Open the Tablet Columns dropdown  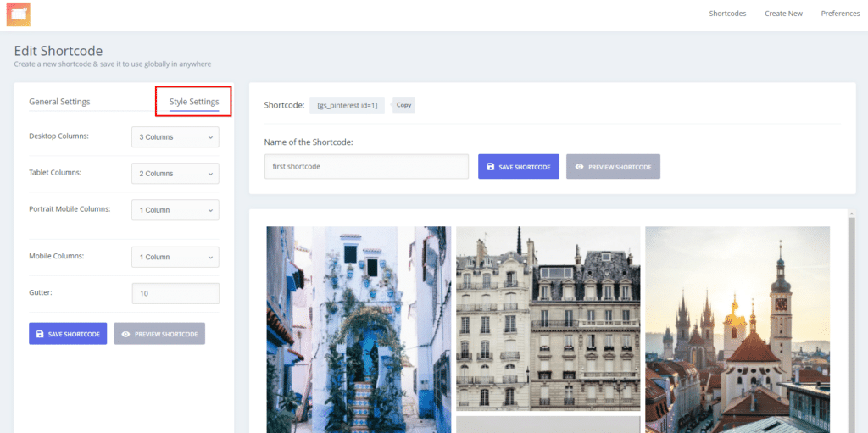point(175,174)
